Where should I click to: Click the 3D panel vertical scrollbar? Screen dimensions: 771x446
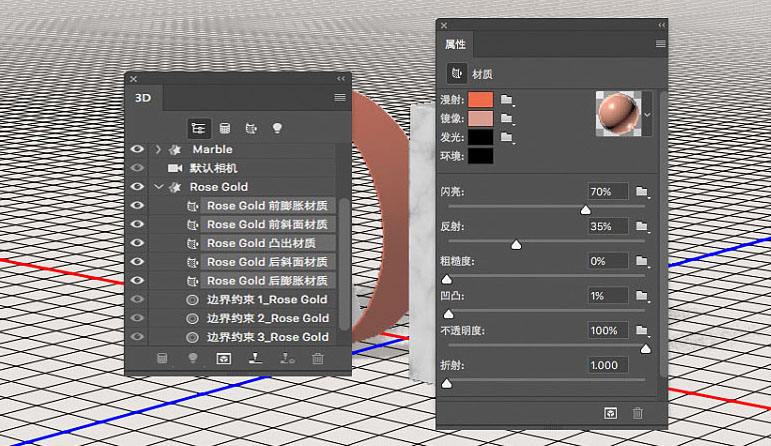(344, 265)
